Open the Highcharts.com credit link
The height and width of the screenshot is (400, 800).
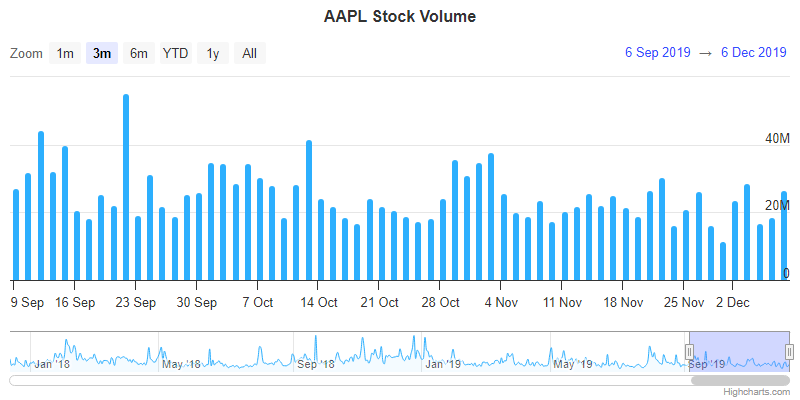click(757, 392)
